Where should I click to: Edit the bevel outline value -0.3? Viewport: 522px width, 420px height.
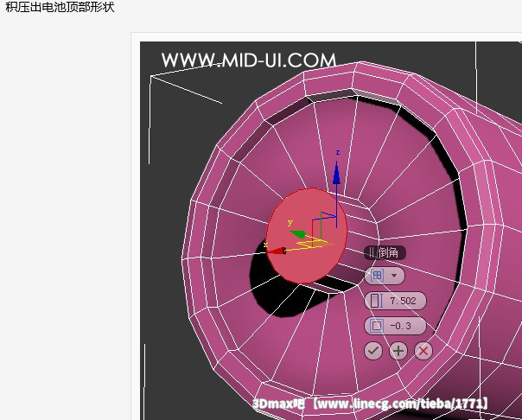point(401,326)
